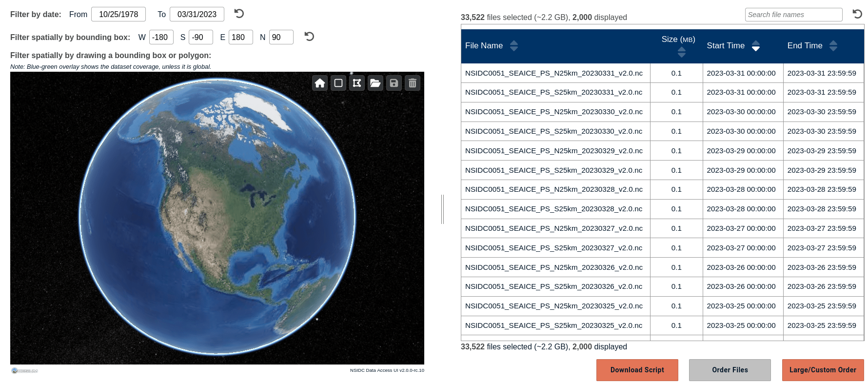Click end time of N25km_20230328 row

pos(822,189)
